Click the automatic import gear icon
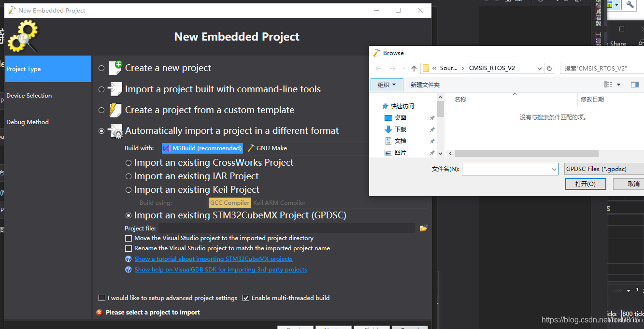 [115, 131]
